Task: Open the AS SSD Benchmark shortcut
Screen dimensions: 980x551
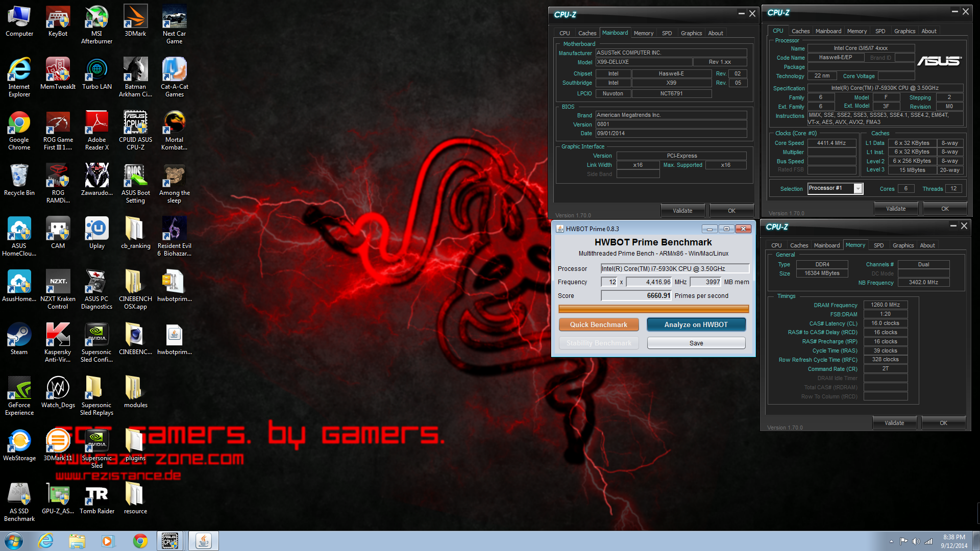Action: (19, 502)
